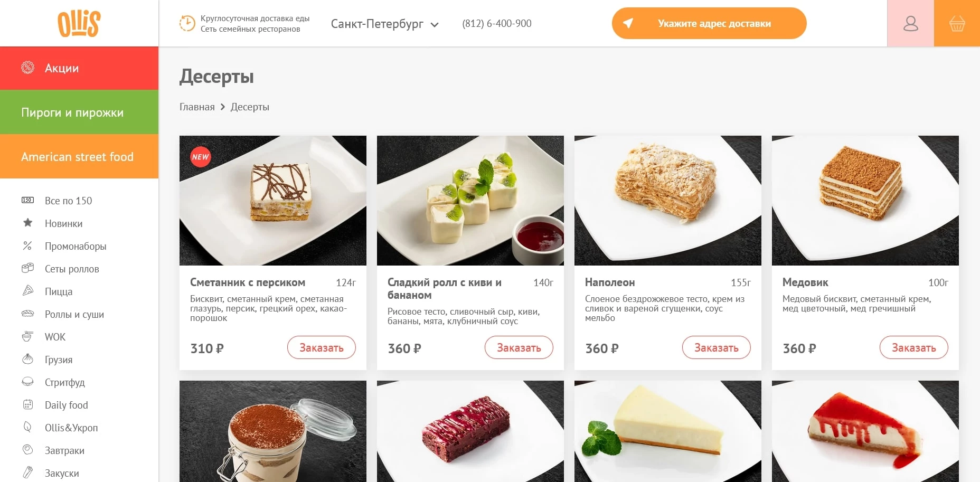
Task: Select the American street food category
Action: click(x=79, y=156)
